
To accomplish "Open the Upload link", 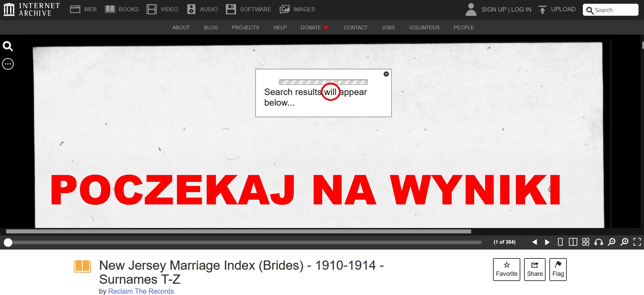I will click(x=563, y=9).
